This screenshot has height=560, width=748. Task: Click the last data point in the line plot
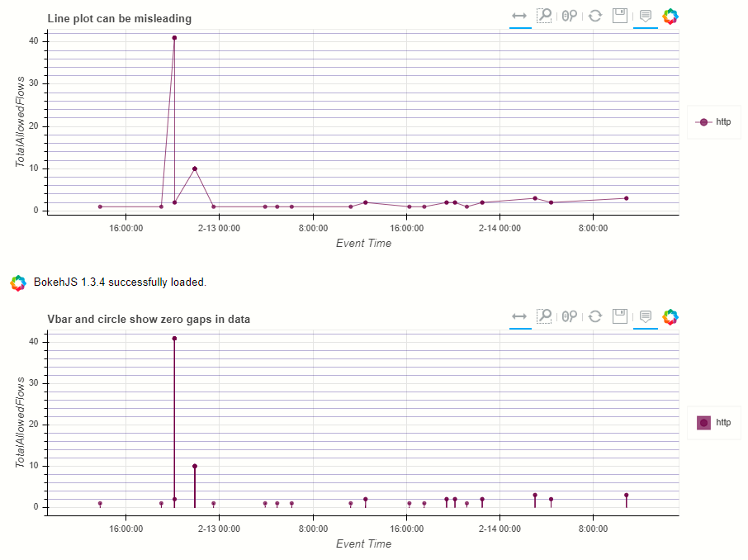pyautogui.click(x=627, y=198)
